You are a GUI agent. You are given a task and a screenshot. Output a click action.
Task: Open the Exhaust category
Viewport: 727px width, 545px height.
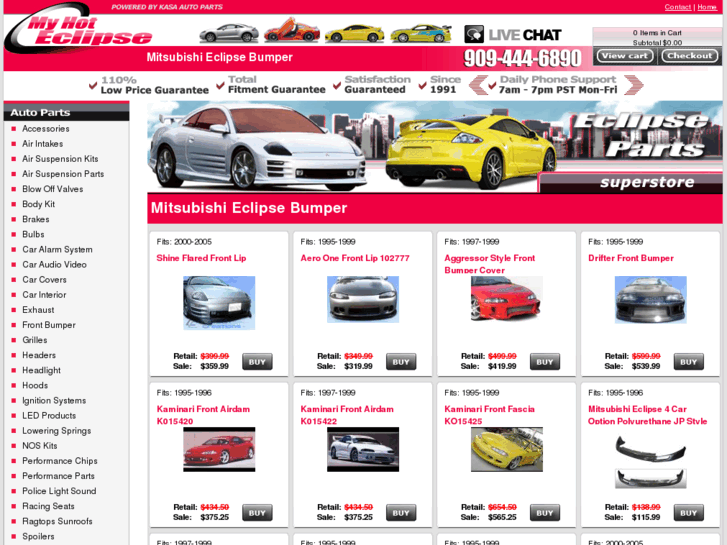point(38,310)
